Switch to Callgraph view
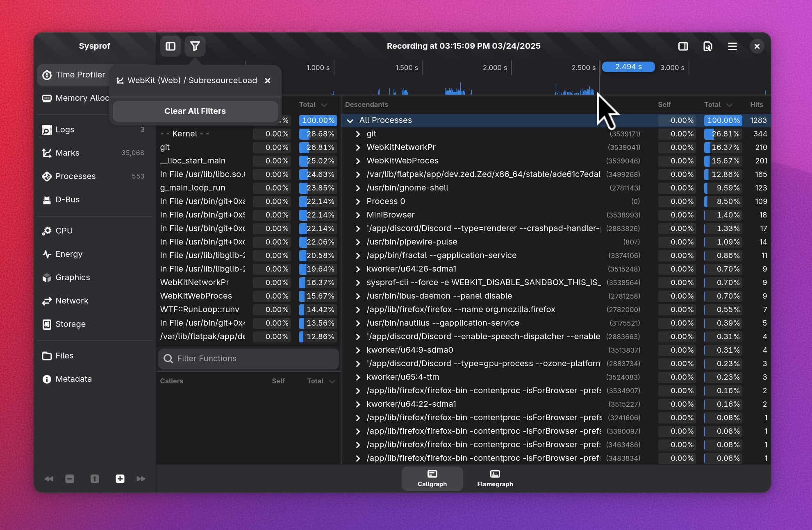Screen dimensions: 812x530 click(x=432, y=478)
